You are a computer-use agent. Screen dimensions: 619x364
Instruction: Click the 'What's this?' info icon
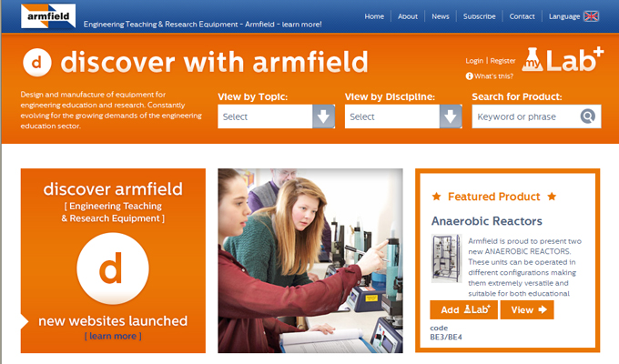(x=469, y=76)
